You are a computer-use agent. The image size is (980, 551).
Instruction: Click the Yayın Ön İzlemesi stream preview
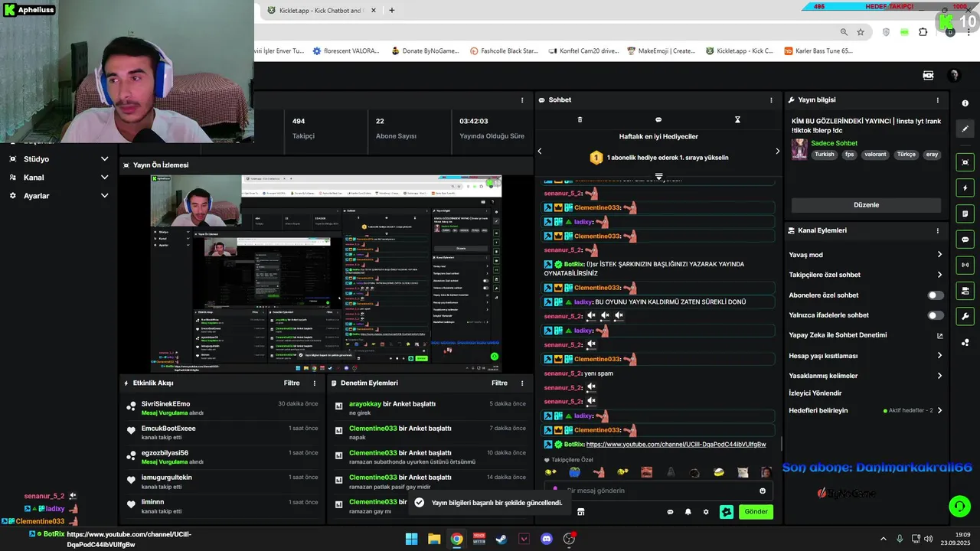tap(326, 274)
